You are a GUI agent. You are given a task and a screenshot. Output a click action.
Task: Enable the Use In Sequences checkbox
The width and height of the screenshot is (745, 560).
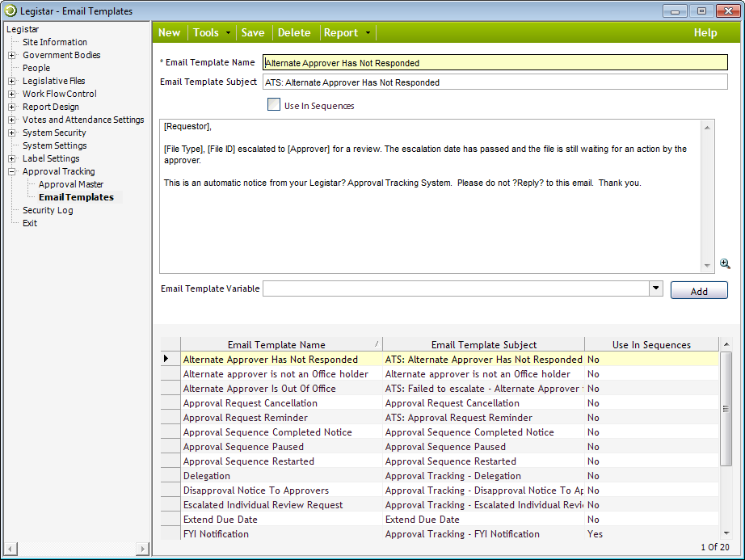tap(274, 104)
